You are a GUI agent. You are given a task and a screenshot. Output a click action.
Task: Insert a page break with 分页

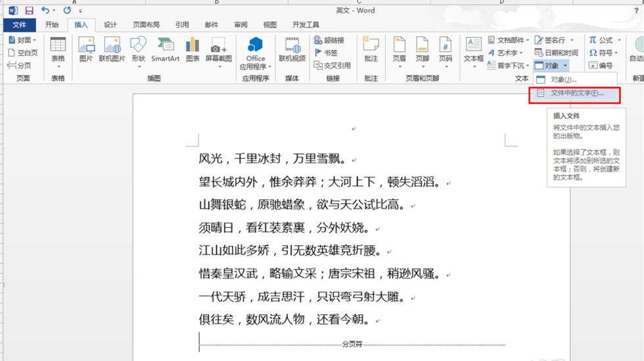pyautogui.click(x=19, y=65)
